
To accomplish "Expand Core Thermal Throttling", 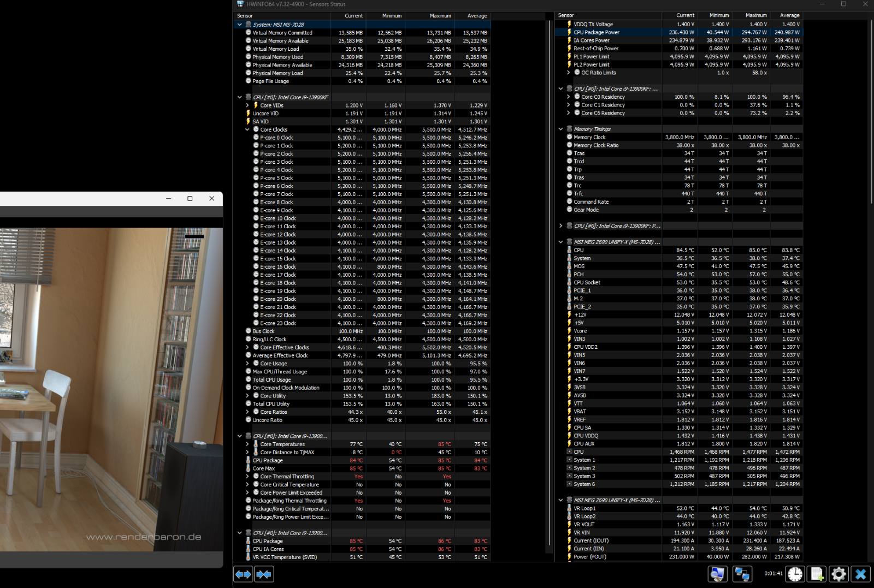I will coord(247,476).
